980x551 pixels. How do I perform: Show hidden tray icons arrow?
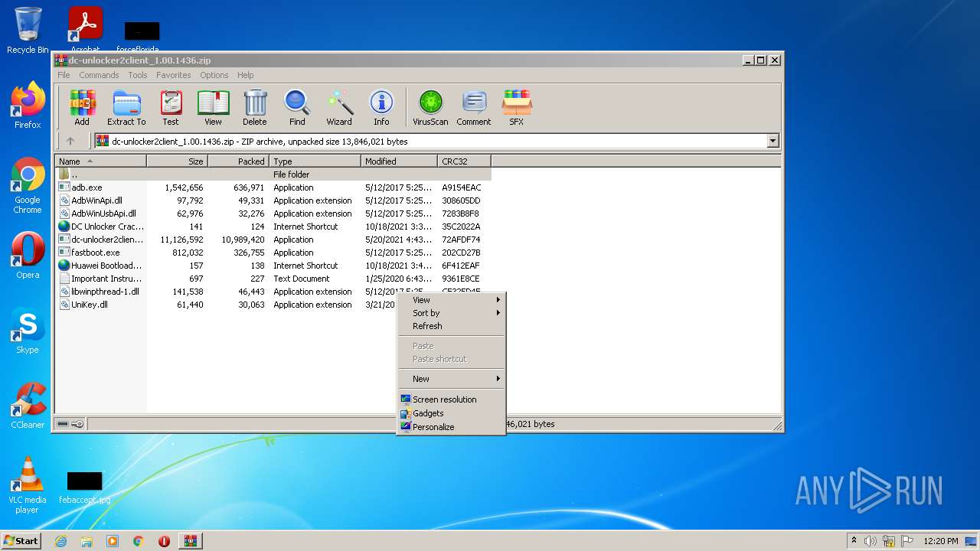854,541
